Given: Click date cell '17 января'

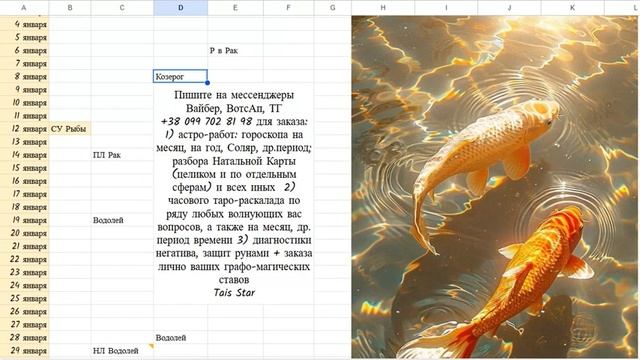Looking at the screenshot, I should 24,194.
